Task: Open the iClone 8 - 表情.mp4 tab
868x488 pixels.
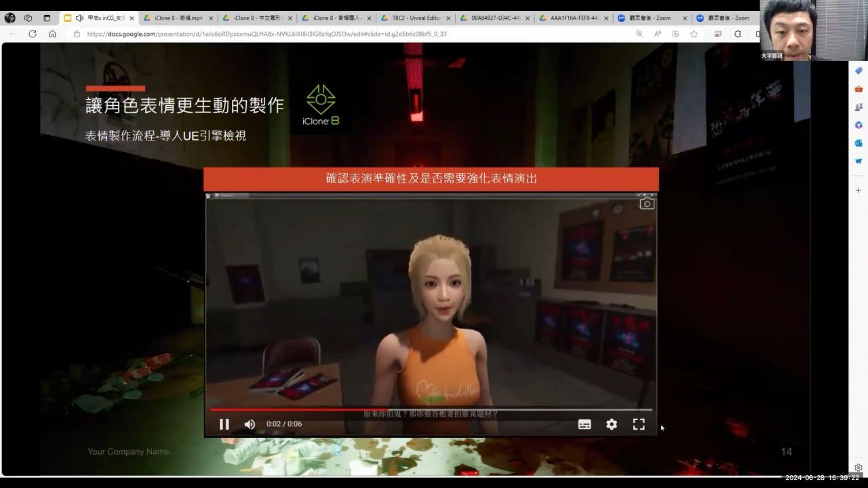Action: coord(178,18)
